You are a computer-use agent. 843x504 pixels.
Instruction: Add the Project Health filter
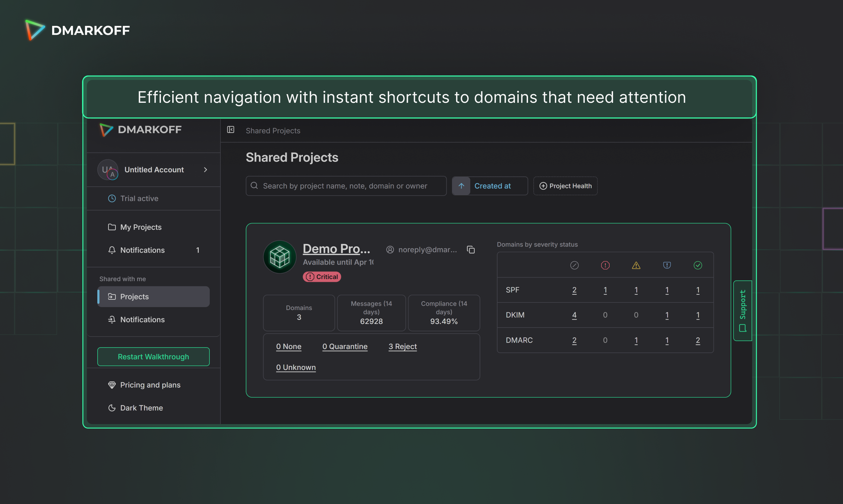565,186
